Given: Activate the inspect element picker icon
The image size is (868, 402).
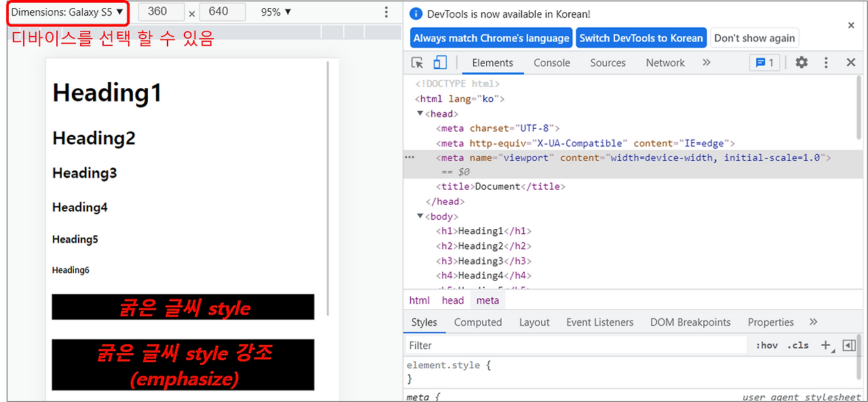Looking at the screenshot, I should [x=417, y=63].
